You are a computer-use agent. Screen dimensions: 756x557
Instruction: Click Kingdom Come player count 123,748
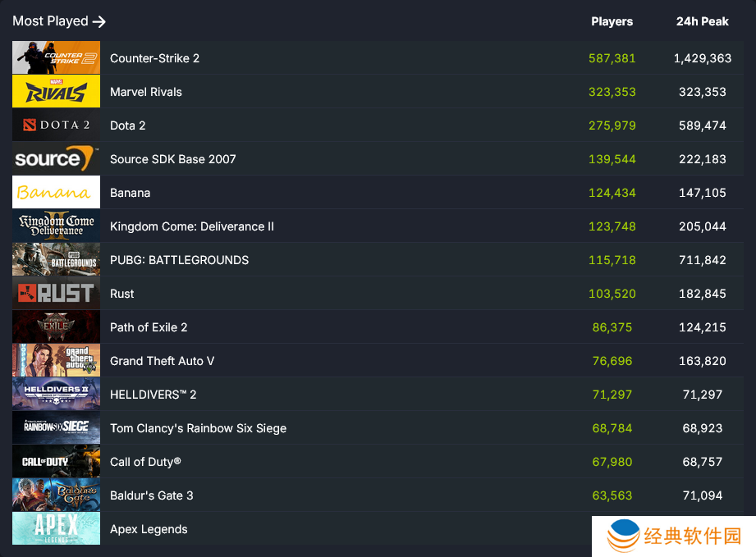tap(612, 226)
